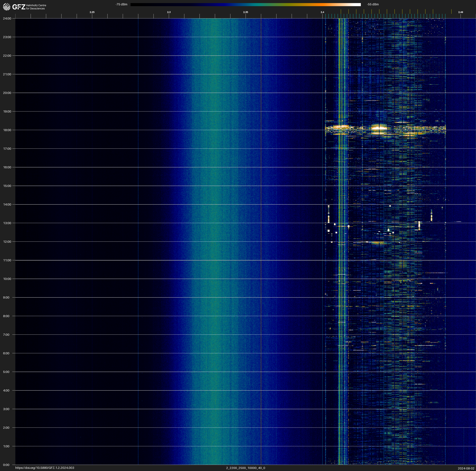Select the 12:00 time marker
This screenshot has width=476, height=471.
point(7,242)
